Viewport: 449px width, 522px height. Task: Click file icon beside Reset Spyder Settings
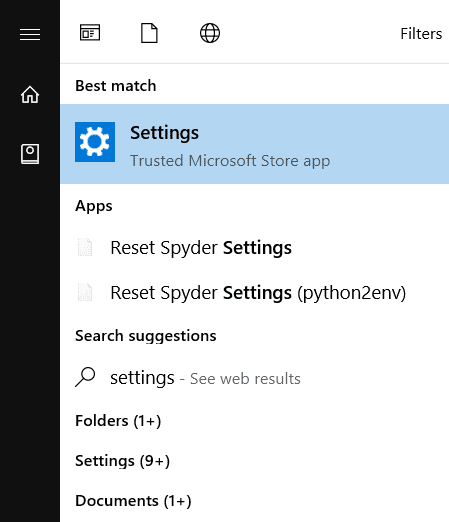click(85, 247)
